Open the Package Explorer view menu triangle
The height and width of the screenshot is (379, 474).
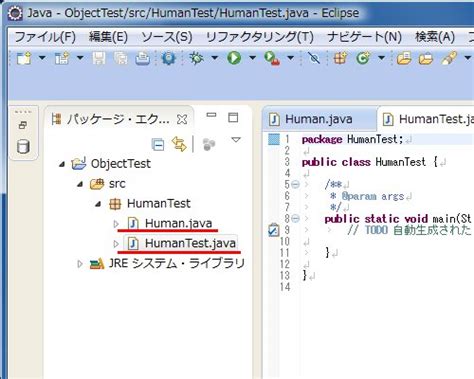click(236, 140)
